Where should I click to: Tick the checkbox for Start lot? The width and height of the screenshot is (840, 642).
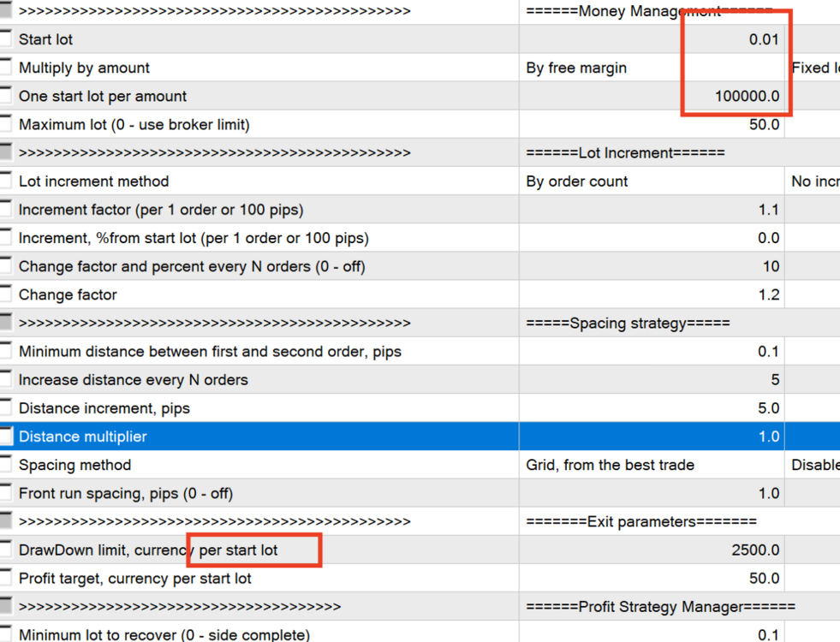5,39
